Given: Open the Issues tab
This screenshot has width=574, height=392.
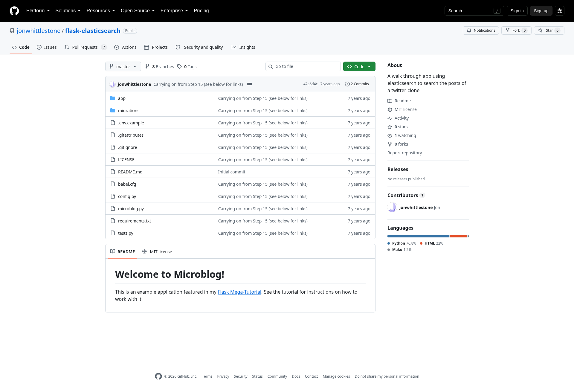Looking at the screenshot, I should pos(47,47).
